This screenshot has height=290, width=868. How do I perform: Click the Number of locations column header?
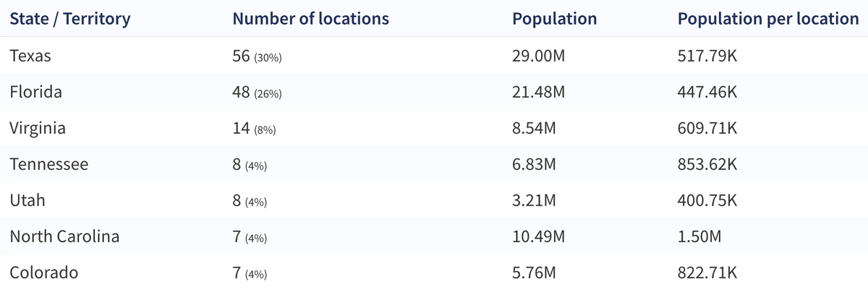click(310, 19)
